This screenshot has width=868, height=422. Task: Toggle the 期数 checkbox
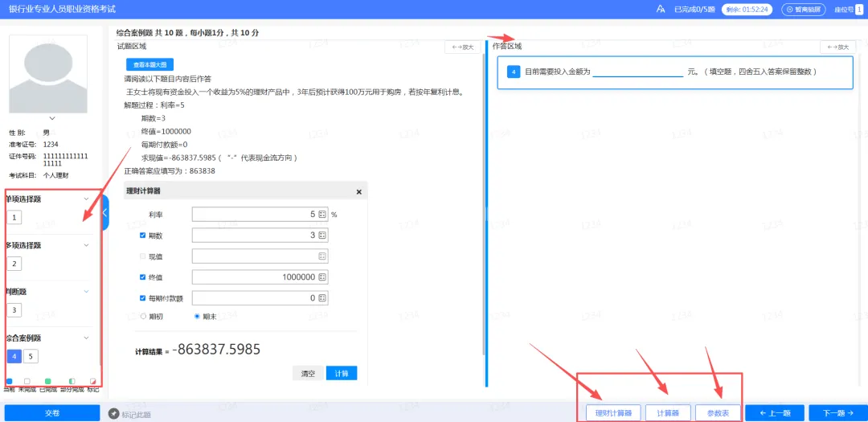(x=143, y=236)
